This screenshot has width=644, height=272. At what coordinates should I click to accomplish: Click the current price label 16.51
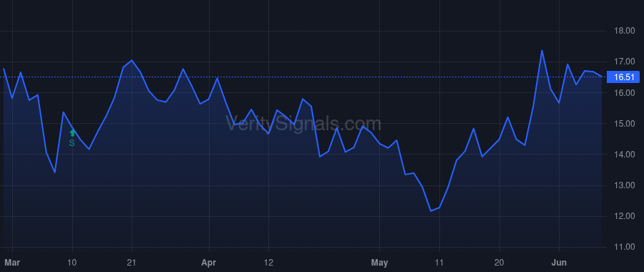point(623,77)
